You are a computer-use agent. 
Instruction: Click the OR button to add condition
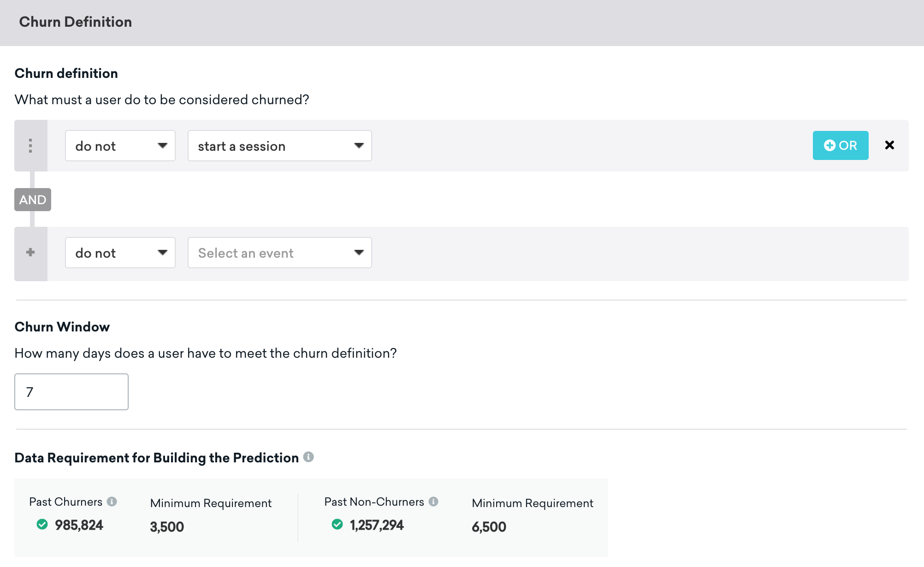(841, 145)
